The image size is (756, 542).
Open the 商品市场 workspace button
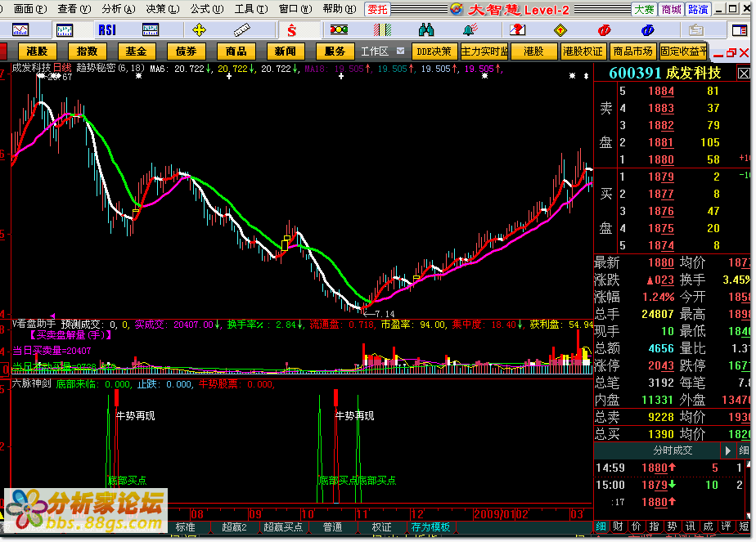pos(632,51)
